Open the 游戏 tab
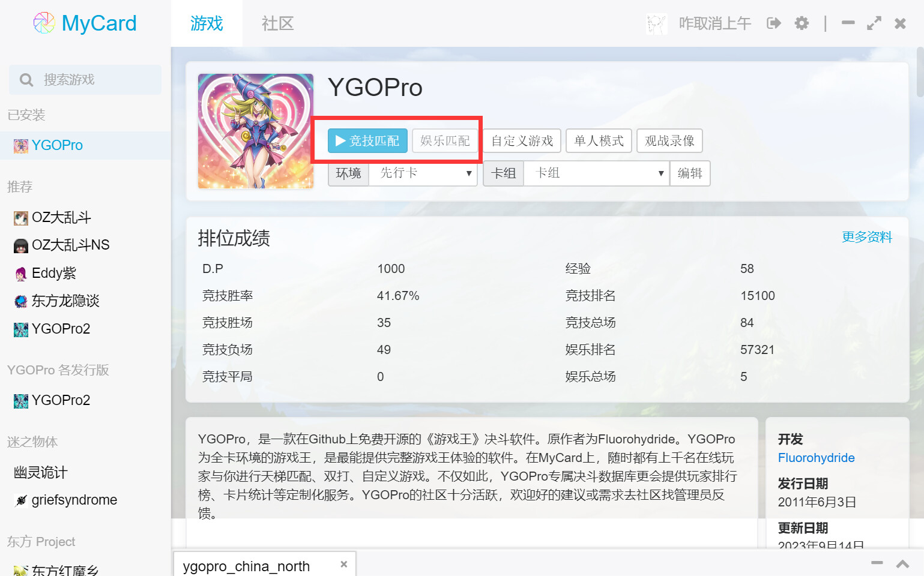924x576 pixels. tap(207, 23)
